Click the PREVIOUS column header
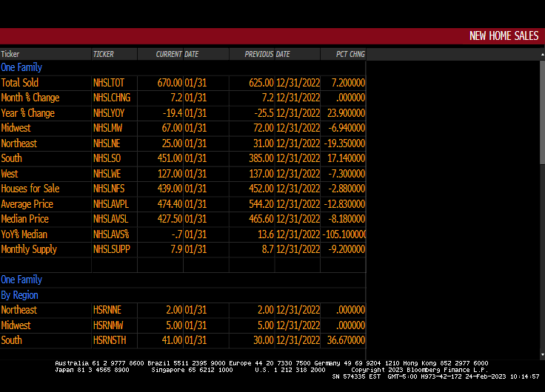Image resolution: width=545 pixels, height=392 pixels. coord(259,54)
